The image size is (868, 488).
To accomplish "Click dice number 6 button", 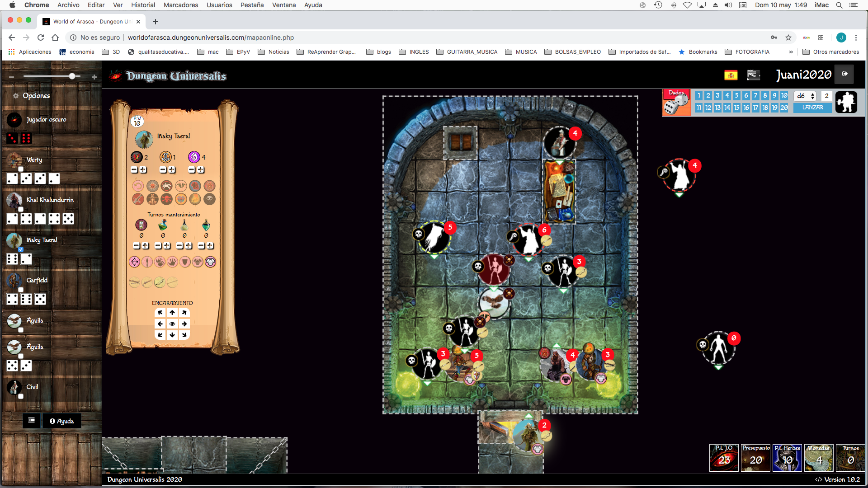I will click(746, 96).
